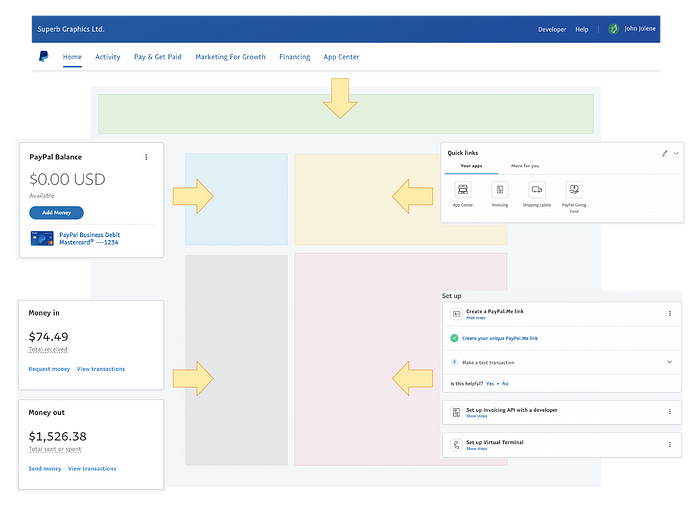
Task: Click Superb Graphics Ltd. business name
Action: (71, 29)
